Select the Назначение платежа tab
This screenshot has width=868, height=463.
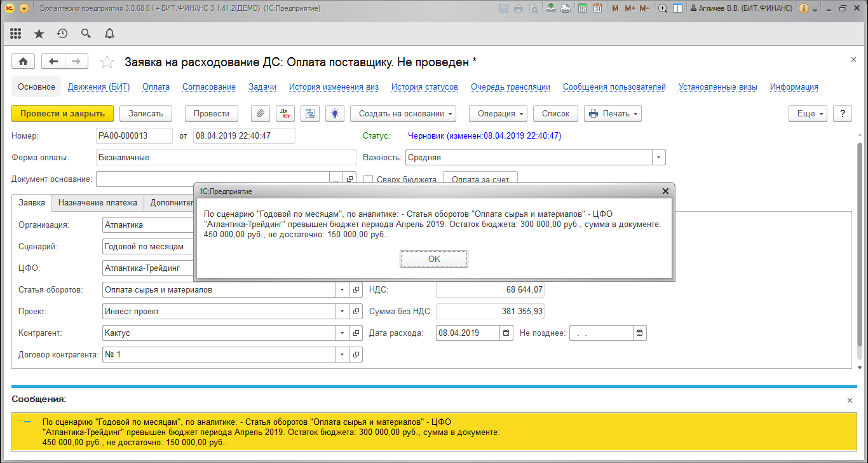[98, 203]
